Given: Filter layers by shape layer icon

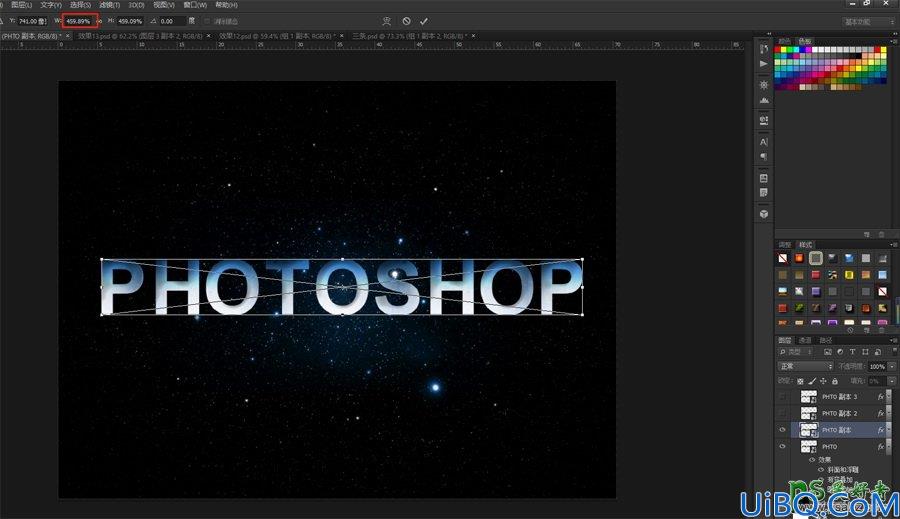Looking at the screenshot, I should click(865, 352).
